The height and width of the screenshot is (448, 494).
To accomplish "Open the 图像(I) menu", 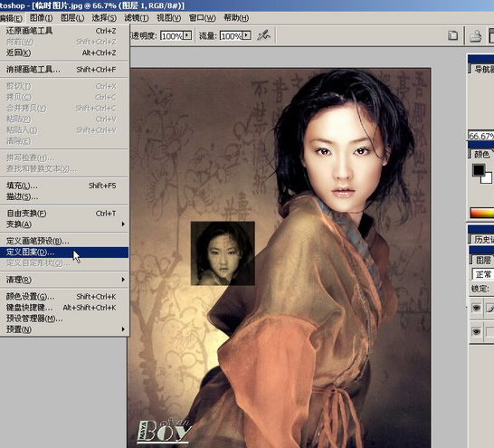I will (x=41, y=18).
